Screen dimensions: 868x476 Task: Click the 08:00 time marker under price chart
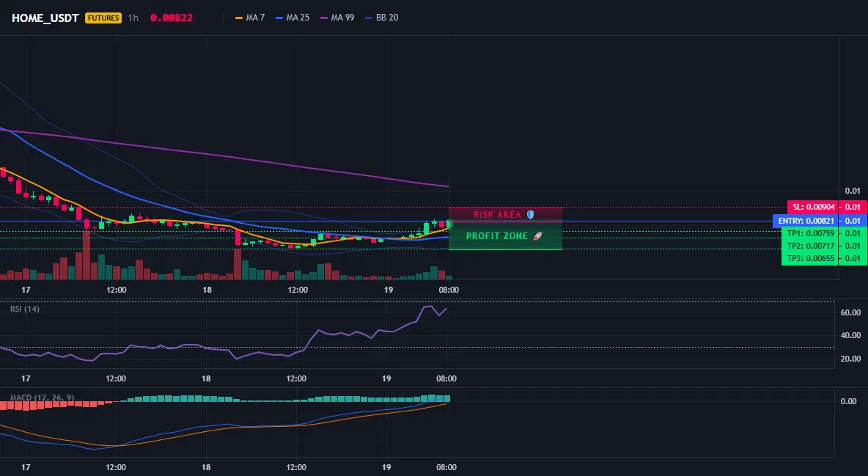[449, 290]
